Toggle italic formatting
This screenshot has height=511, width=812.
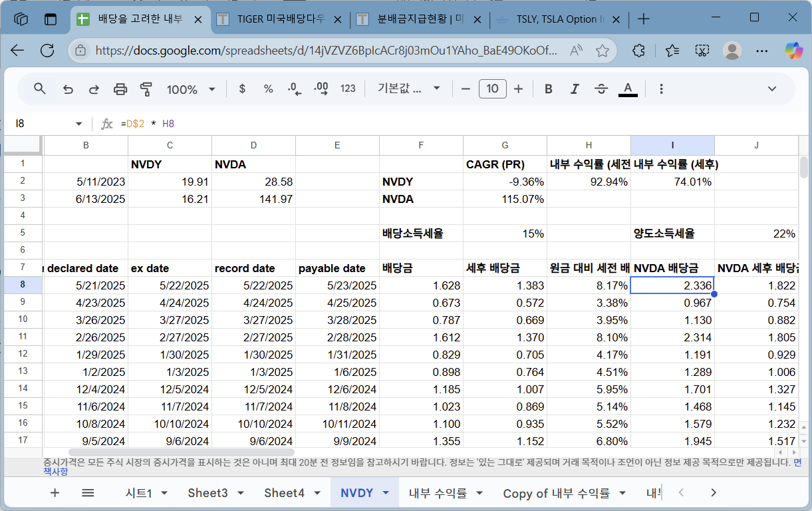pyautogui.click(x=575, y=88)
